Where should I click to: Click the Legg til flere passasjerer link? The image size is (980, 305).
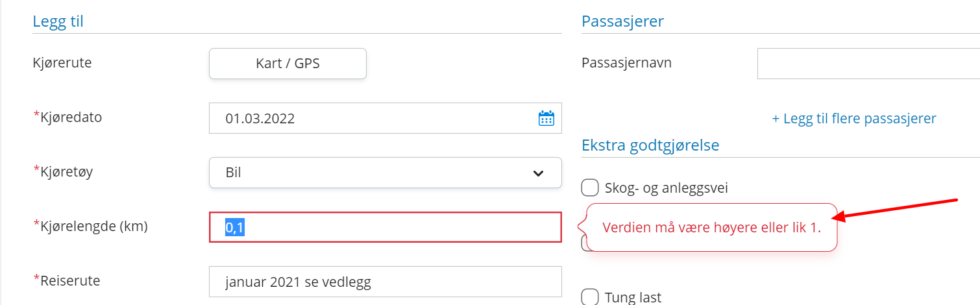pyautogui.click(x=854, y=119)
